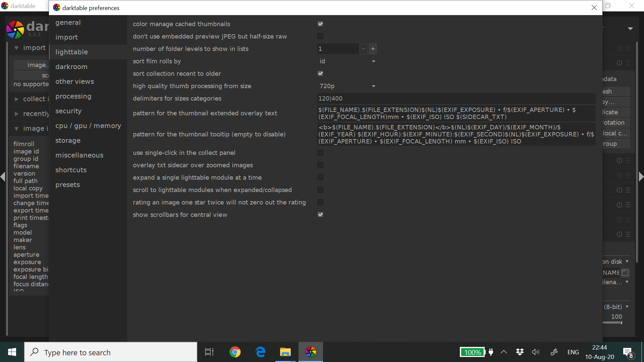
Task: Click the local copy button
Action: 616,133
